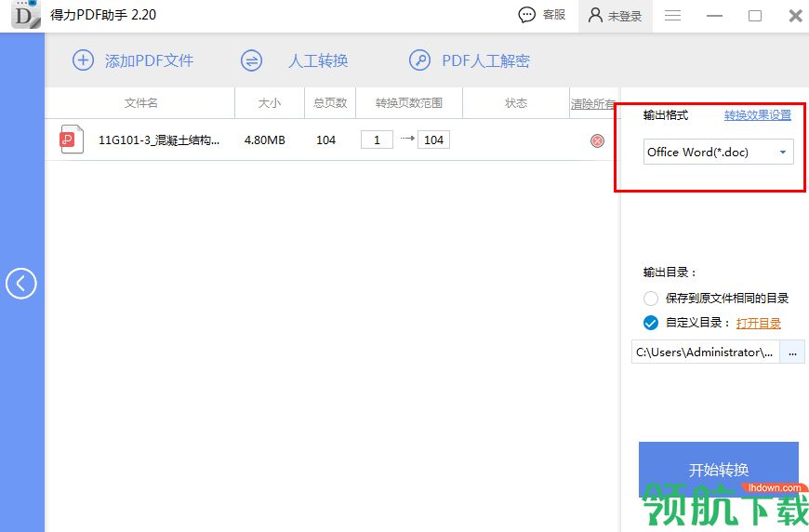This screenshot has height=532, width=809.
Task: Click PDF人工解密 label
Action: coord(485,60)
